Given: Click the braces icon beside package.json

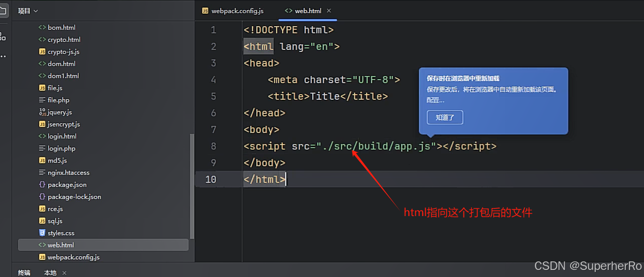Looking at the screenshot, I should coord(42,185).
